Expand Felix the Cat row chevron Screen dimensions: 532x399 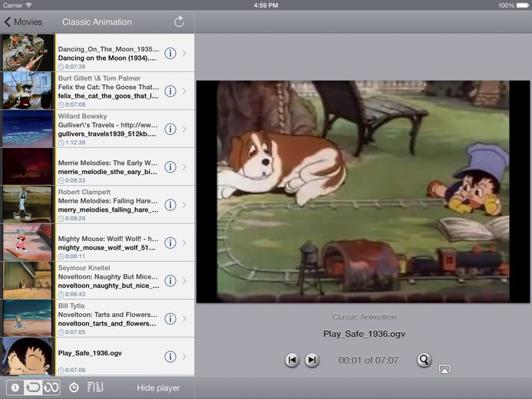click(184, 91)
